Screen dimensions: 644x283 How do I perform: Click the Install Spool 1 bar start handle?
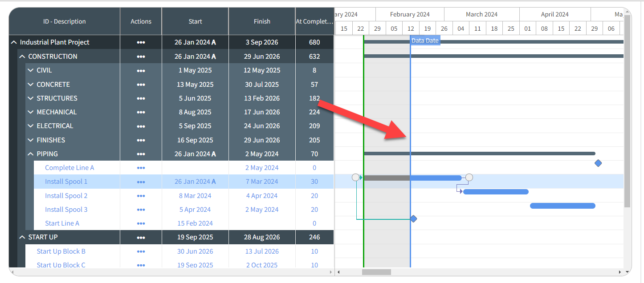pyautogui.click(x=355, y=178)
